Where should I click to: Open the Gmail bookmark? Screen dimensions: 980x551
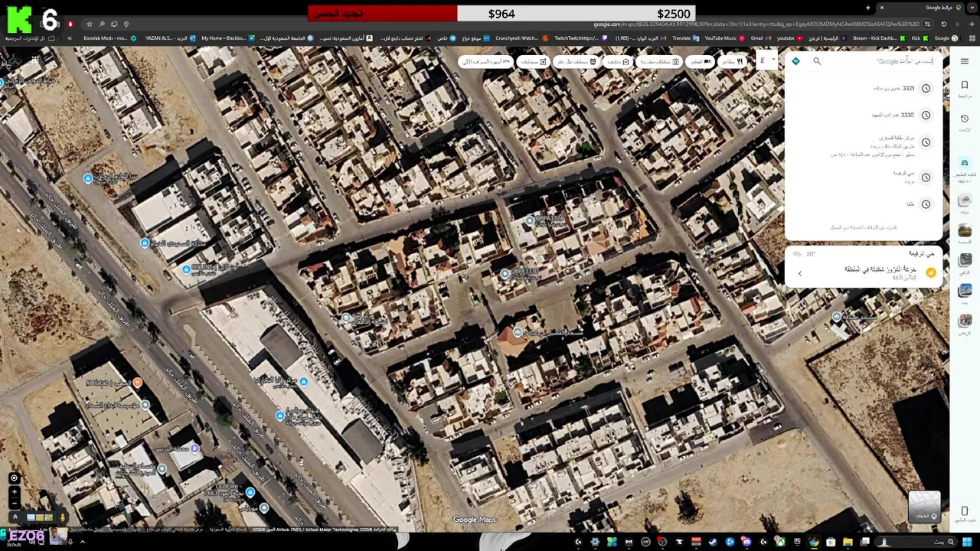click(x=761, y=38)
